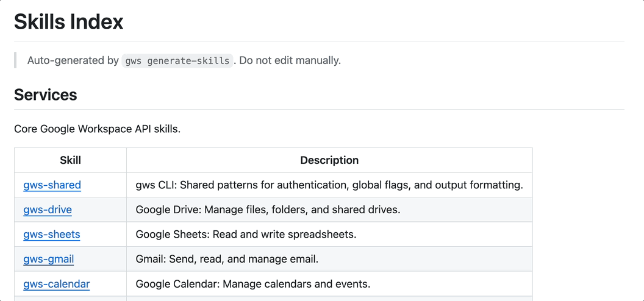Image resolution: width=644 pixels, height=301 pixels.
Task: Click the Skill column header
Action: click(71, 160)
